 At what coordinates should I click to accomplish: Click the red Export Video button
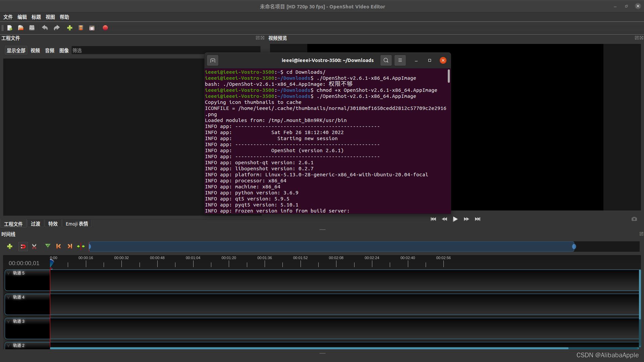(105, 28)
